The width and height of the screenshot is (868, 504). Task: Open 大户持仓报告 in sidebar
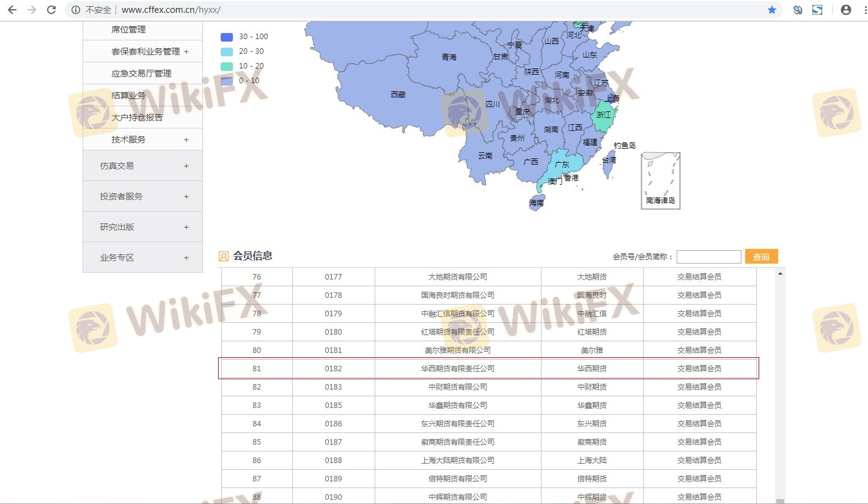coord(137,117)
